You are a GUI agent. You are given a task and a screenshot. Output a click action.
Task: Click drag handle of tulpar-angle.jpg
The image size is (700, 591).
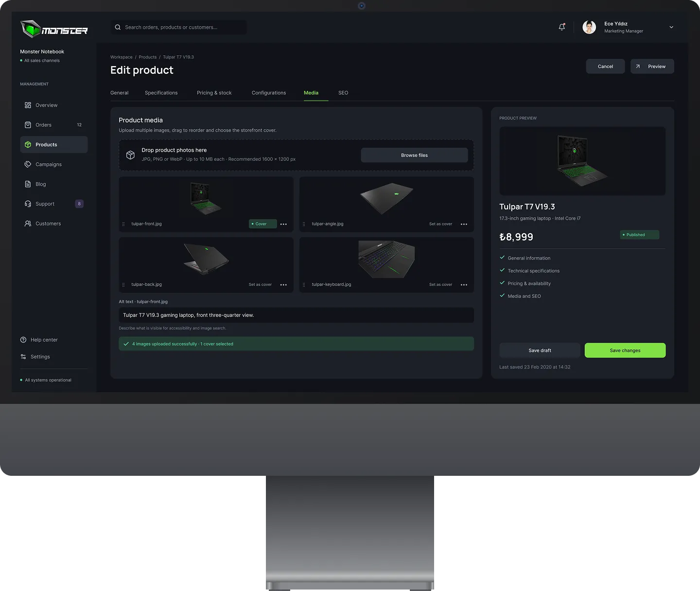[304, 224]
